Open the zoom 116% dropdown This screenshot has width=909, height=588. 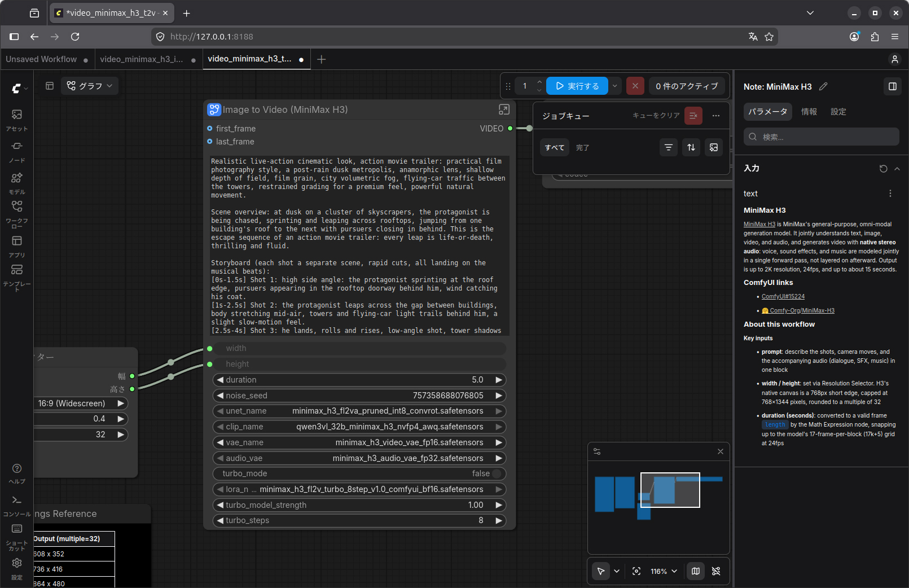point(664,571)
